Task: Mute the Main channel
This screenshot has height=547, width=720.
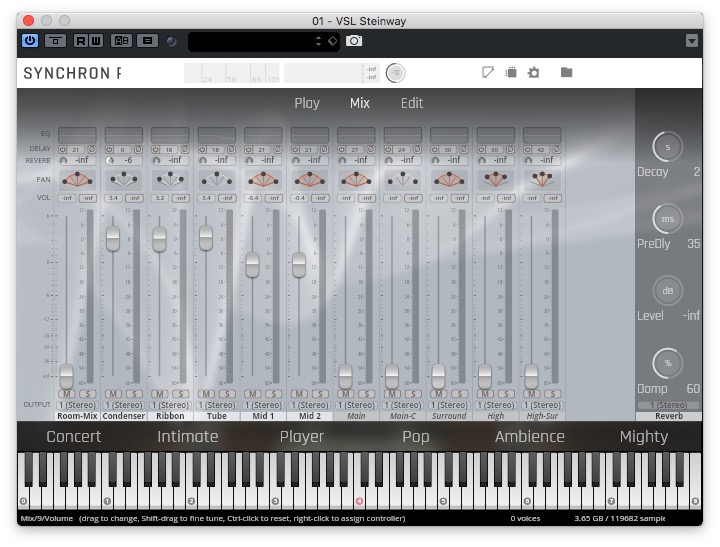Action: pyautogui.click(x=345, y=394)
